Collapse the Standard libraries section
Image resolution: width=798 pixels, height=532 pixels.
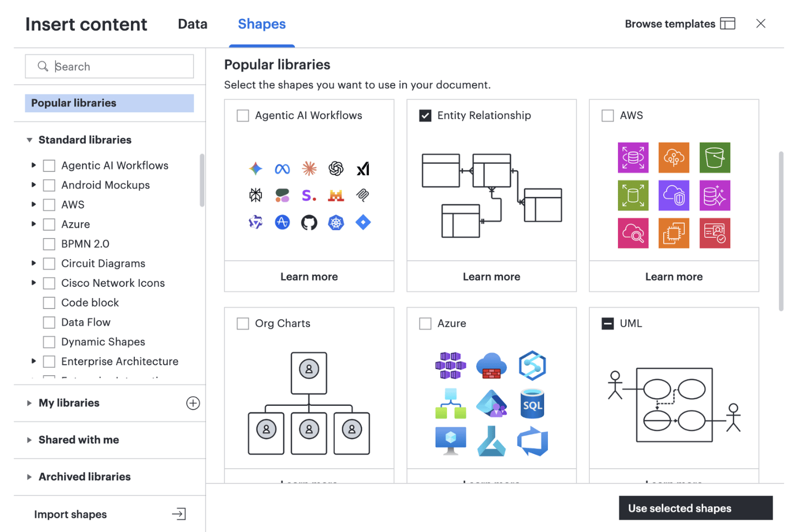[x=30, y=140]
